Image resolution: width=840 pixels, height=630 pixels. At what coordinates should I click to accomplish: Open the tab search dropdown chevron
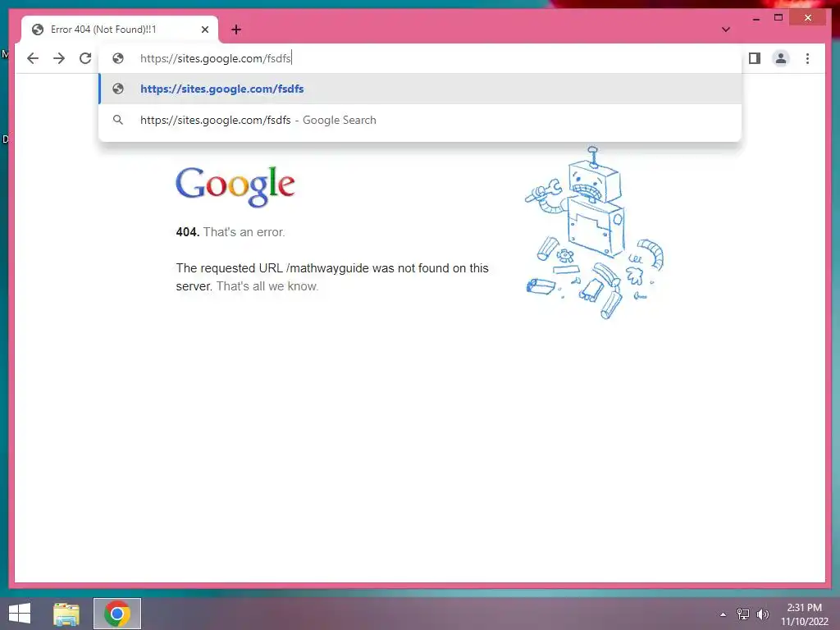725,30
